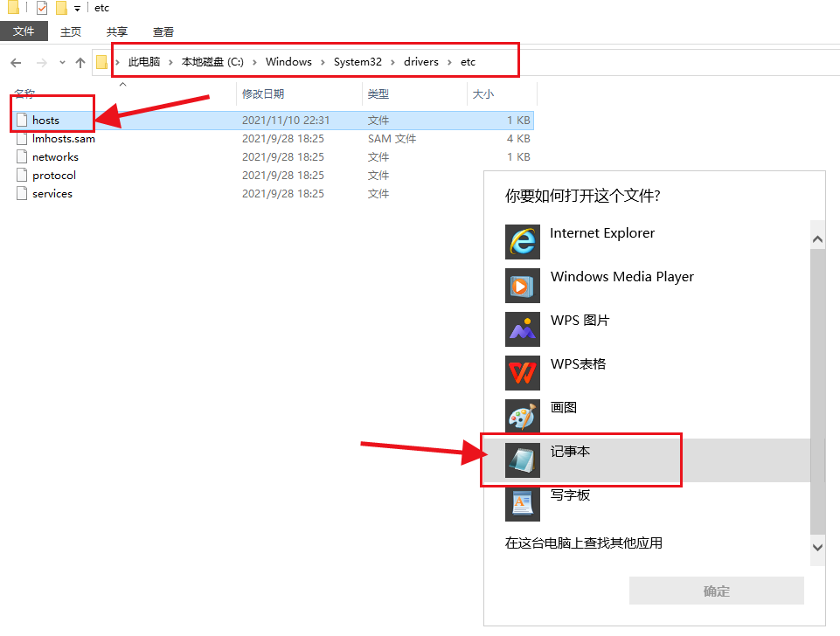Choose the 画图 paint icon
This screenshot has height=636, width=840.
tap(523, 417)
